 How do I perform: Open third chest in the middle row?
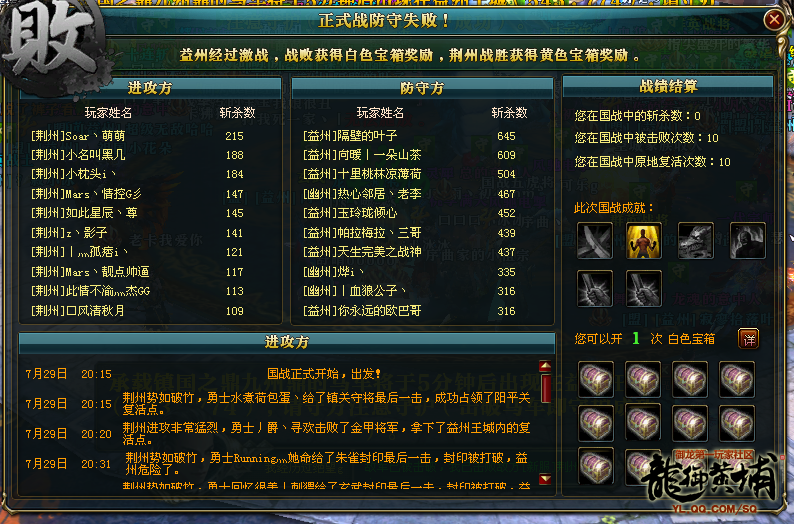click(x=690, y=423)
